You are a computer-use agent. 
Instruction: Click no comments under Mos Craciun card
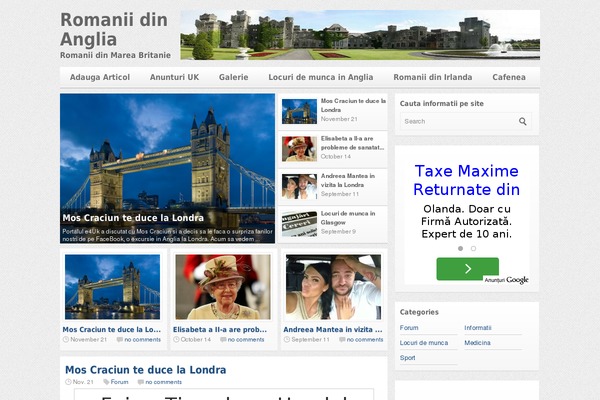[143, 340]
